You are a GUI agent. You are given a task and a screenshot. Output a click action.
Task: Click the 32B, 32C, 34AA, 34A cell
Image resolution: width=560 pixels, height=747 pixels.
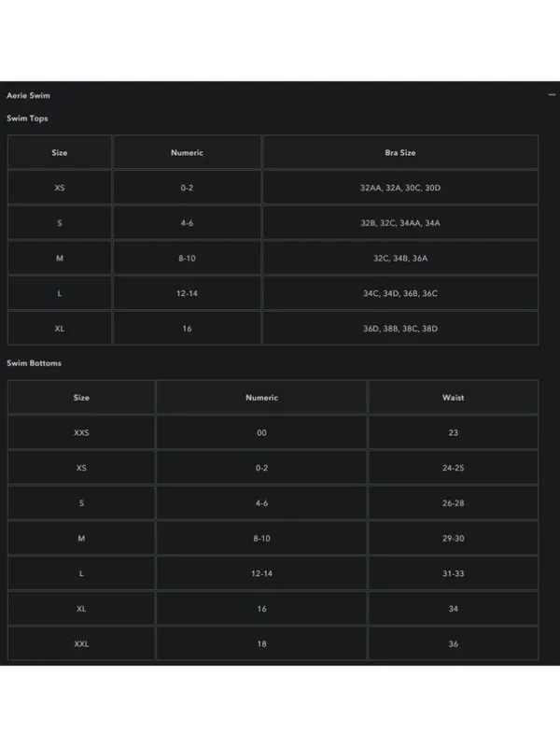pos(400,223)
